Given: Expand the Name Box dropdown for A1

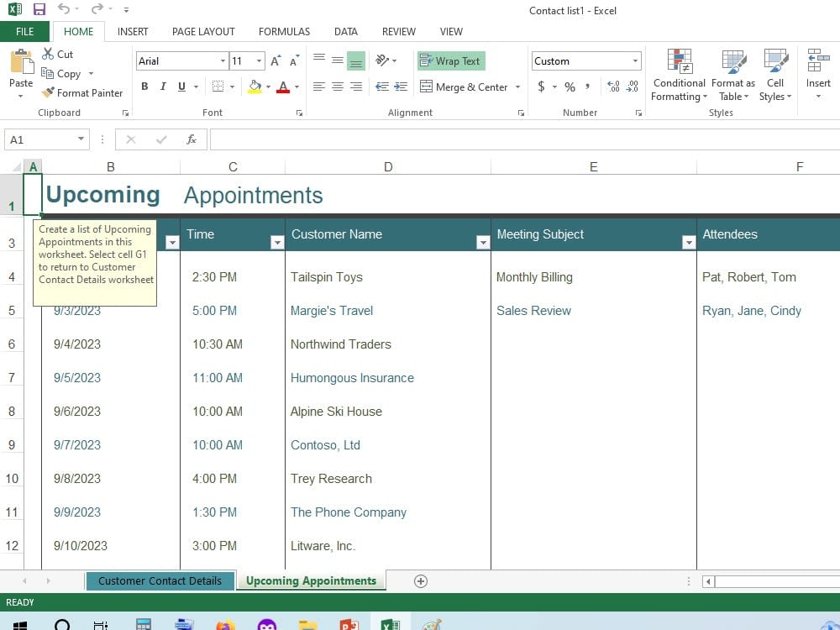Looking at the screenshot, I should click(81, 139).
